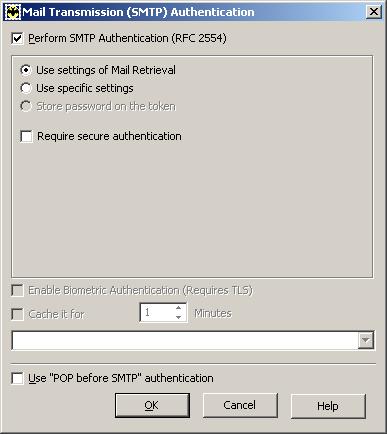Toggle Enable Biometric Authentication checkbox
The image size is (387, 434).
click(17, 290)
